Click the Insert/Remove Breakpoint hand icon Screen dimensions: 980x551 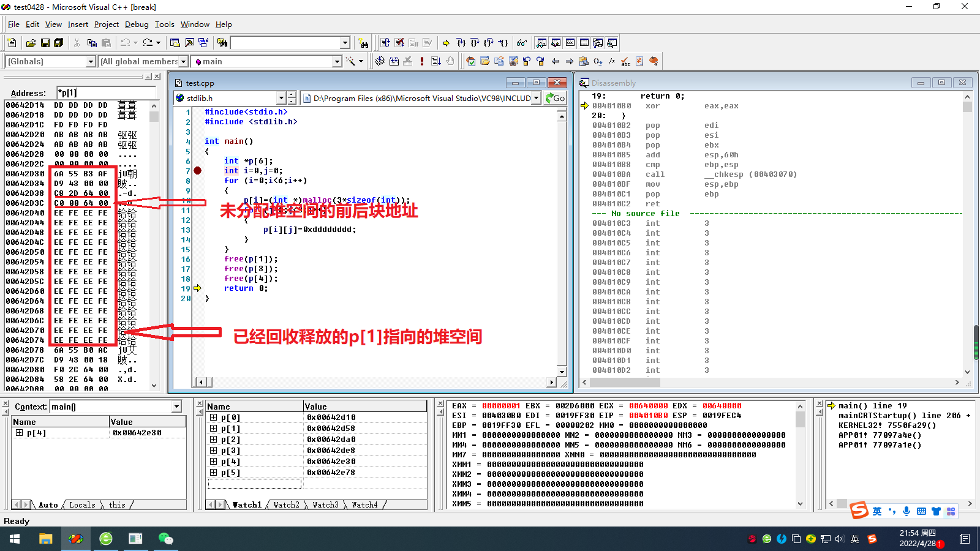click(x=450, y=61)
